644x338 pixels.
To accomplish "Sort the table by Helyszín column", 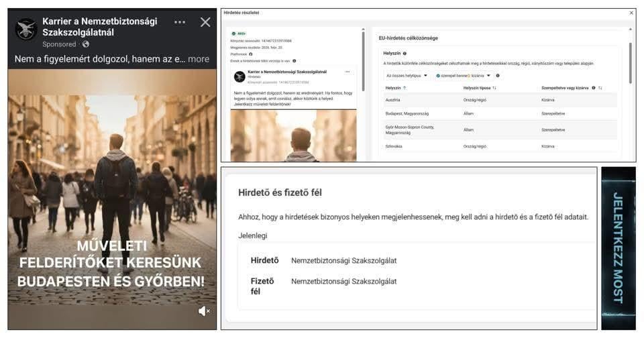I will [x=396, y=88].
